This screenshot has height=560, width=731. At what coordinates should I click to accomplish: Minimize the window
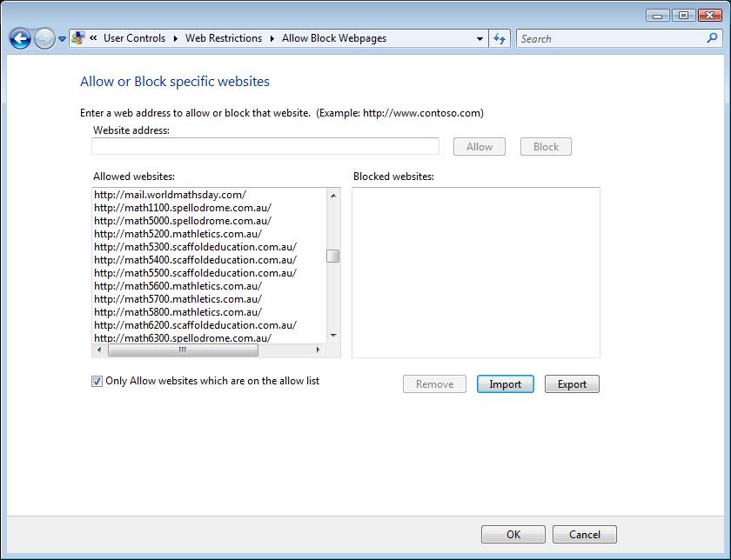tap(658, 16)
